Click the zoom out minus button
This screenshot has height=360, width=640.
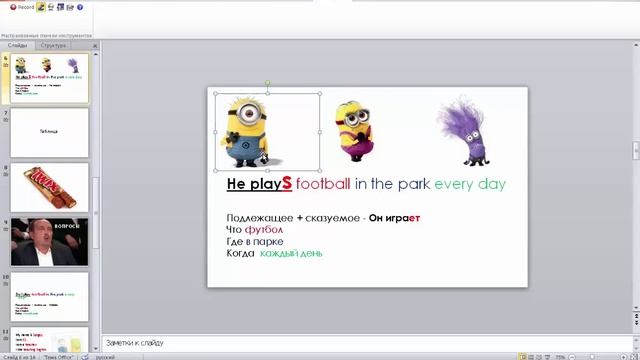tap(572, 357)
